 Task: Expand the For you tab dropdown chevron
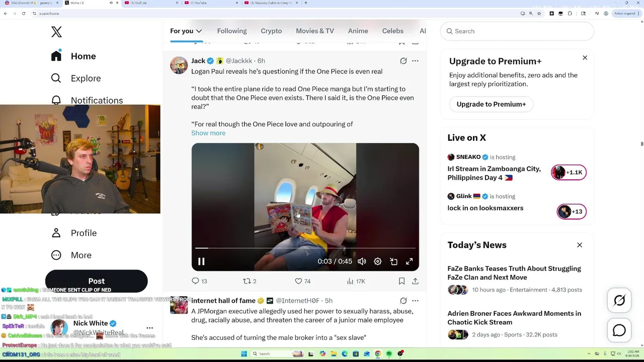click(x=199, y=31)
